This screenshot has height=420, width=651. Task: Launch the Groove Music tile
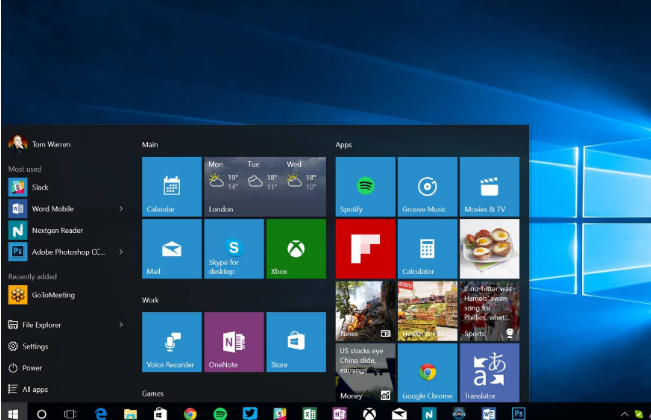click(x=427, y=187)
